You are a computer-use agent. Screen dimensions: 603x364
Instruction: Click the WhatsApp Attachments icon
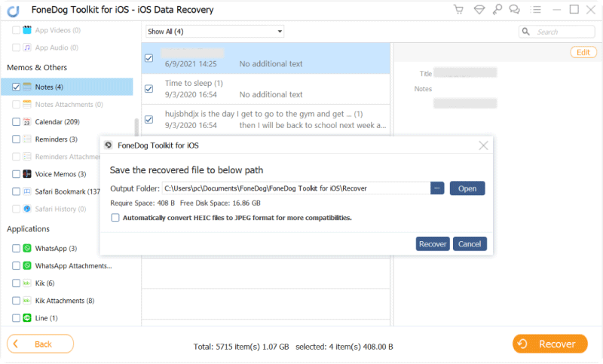pyautogui.click(x=27, y=265)
